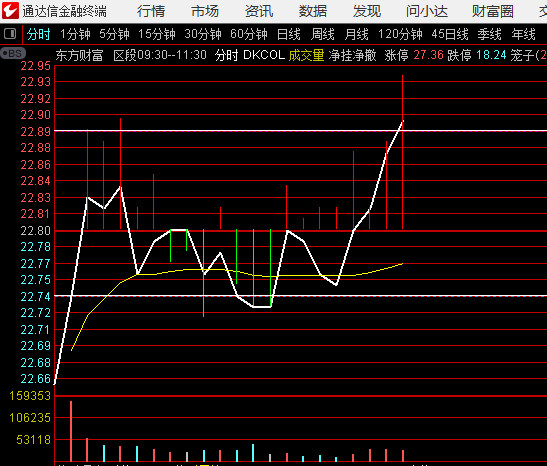This screenshot has height=466, width=547.
Task: Click the 净挂净撤 indicator label
Action: click(x=352, y=55)
